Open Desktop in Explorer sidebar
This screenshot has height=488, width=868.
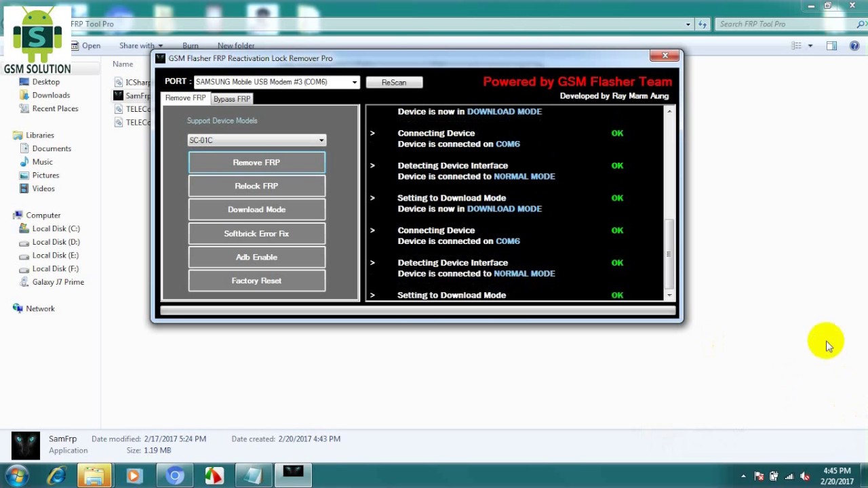46,82
